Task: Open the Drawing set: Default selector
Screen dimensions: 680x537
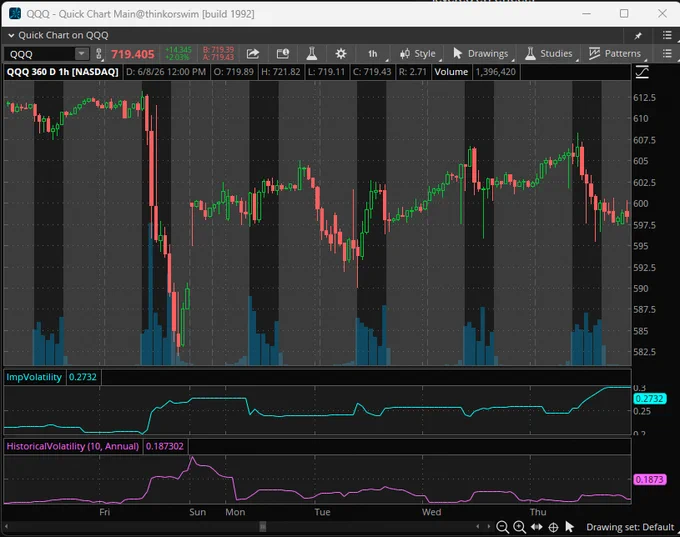Action: [x=630, y=527]
